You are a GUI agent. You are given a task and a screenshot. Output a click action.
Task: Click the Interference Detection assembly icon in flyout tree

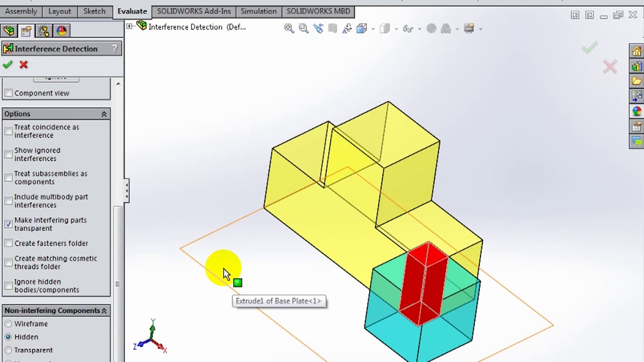click(141, 26)
